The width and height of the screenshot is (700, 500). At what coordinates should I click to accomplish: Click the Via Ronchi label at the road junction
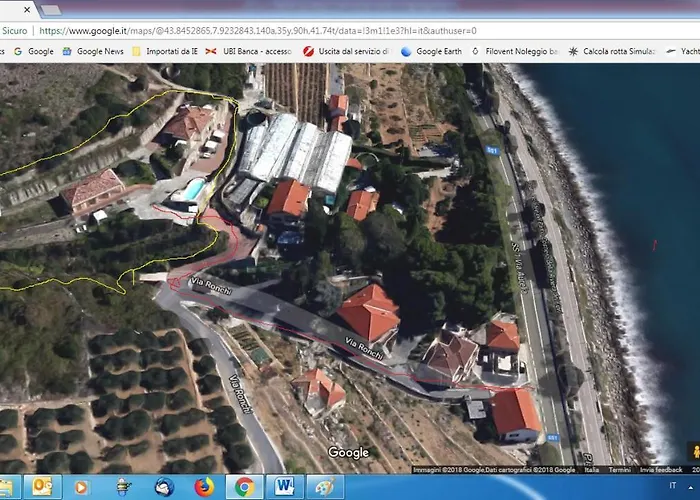pyautogui.click(x=211, y=286)
